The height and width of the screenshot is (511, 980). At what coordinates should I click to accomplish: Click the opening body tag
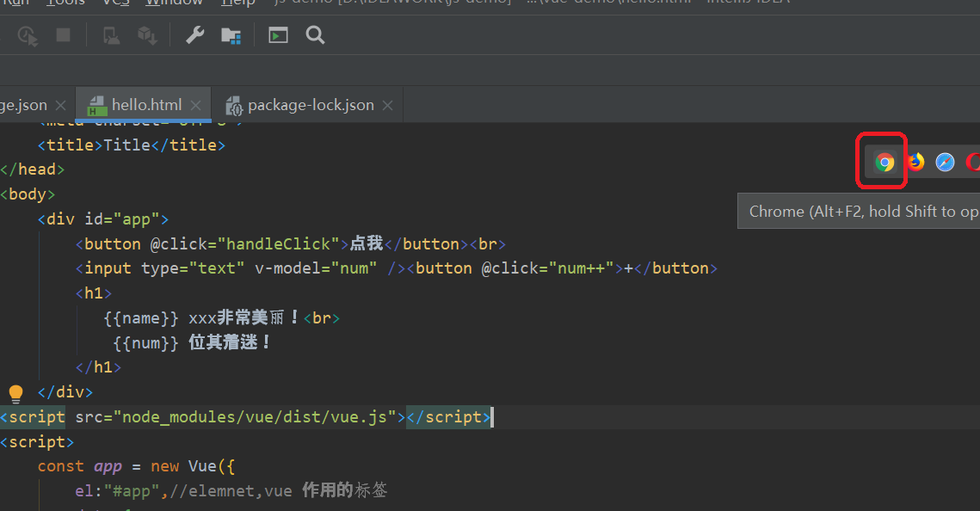pos(28,194)
